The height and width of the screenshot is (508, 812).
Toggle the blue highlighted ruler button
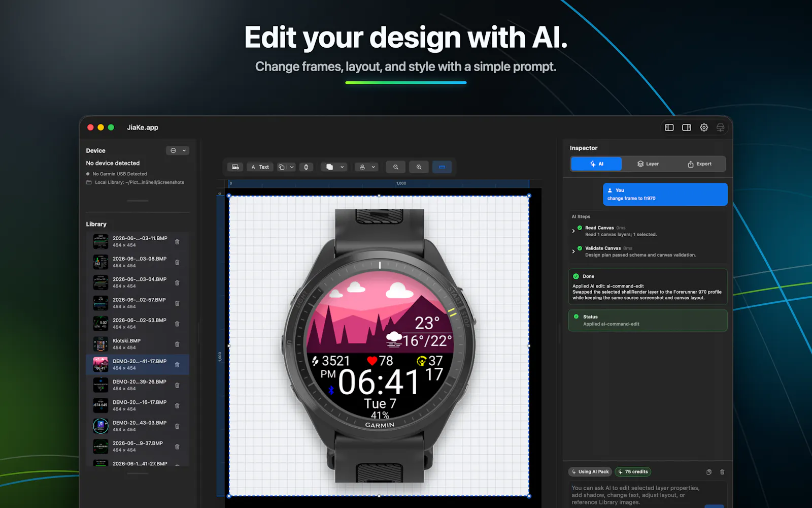coord(442,167)
